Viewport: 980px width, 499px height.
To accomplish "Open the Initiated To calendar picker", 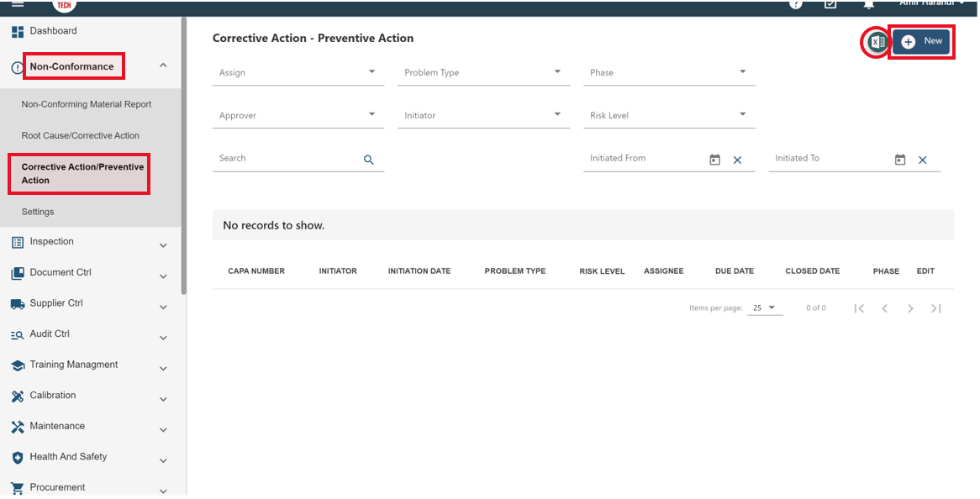I will pos(899,159).
